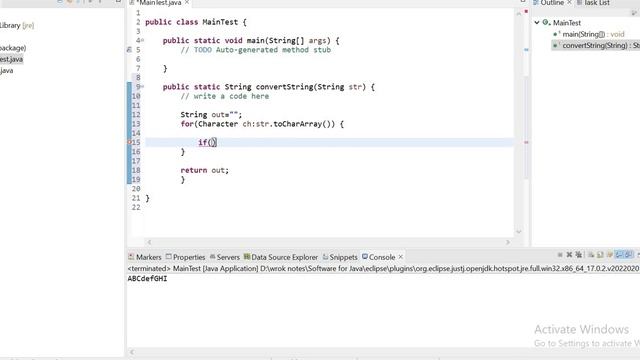Close the Console view tab

point(401,257)
